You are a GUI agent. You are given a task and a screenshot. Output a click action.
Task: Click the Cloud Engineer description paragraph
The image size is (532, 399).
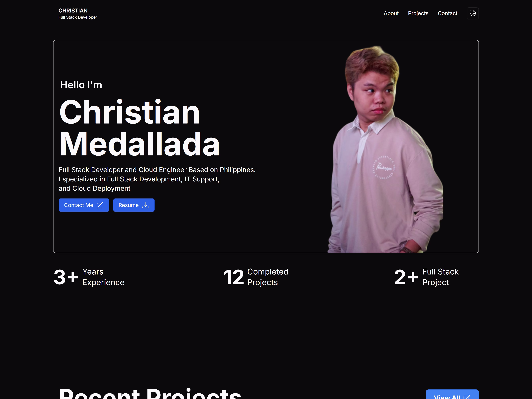157,179
